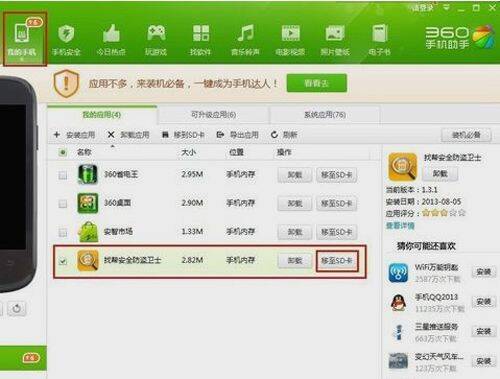Viewport: 500px width, 379px height.
Task: Click 移至SD卡 for 安智市场
Action: point(337,232)
